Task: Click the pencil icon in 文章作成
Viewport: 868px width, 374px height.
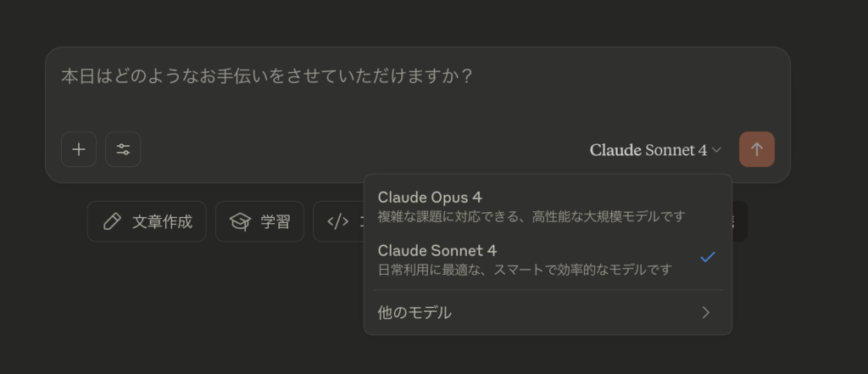Action: point(112,221)
